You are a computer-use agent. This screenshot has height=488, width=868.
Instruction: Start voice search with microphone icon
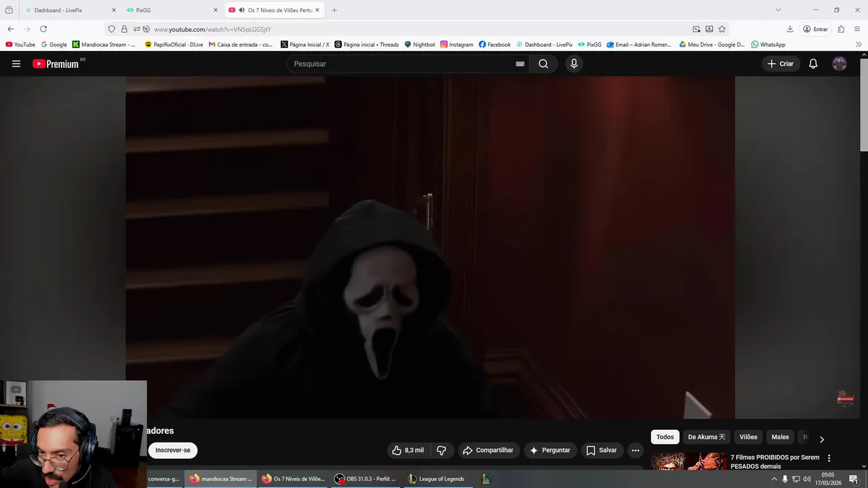[574, 64]
